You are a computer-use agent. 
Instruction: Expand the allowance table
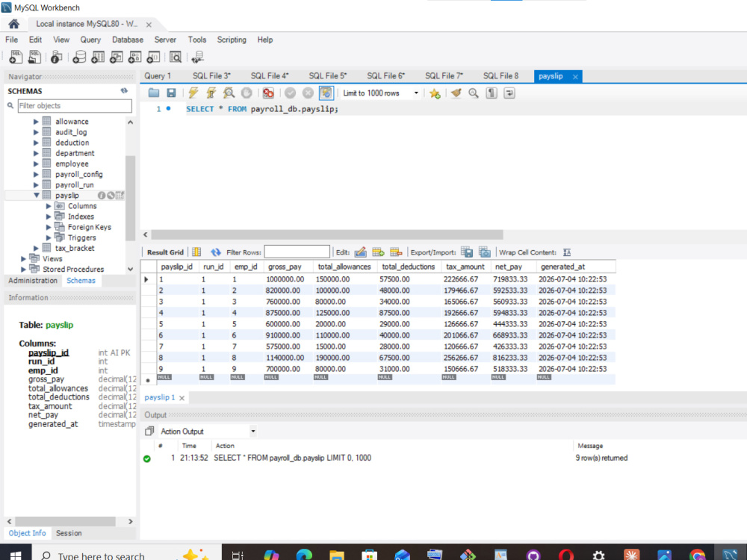pyautogui.click(x=36, y=122)
